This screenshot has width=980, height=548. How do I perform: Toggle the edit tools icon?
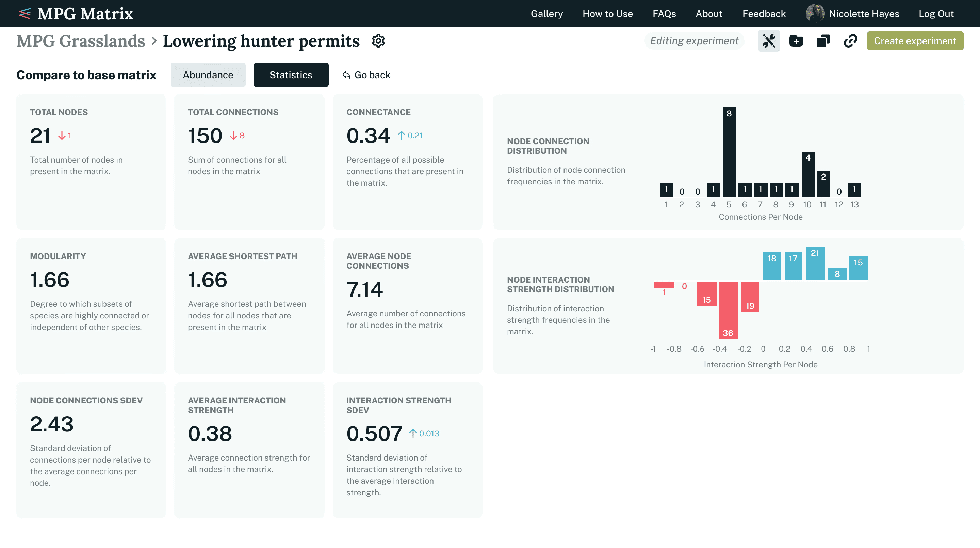click(x=769, y=41)
